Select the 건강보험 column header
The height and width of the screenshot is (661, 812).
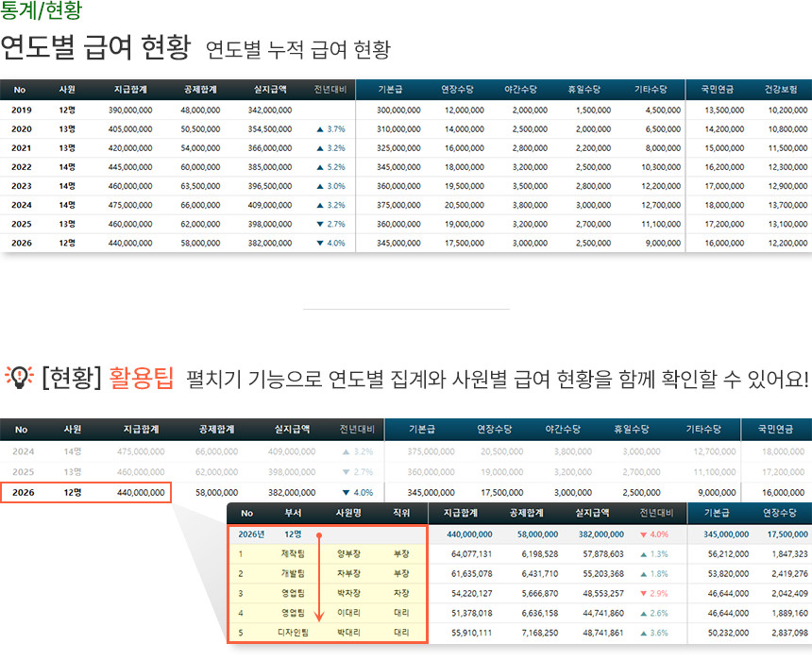[x=781, y=90]
